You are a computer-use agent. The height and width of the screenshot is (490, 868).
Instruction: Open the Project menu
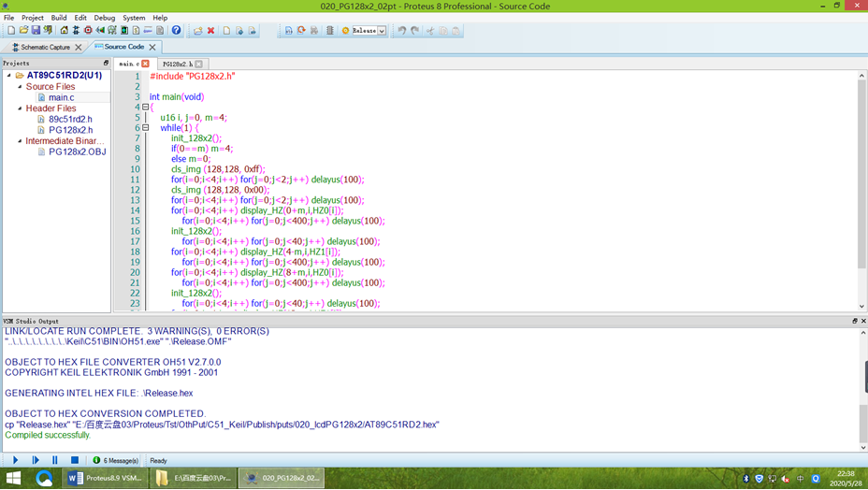pos(32,18)
